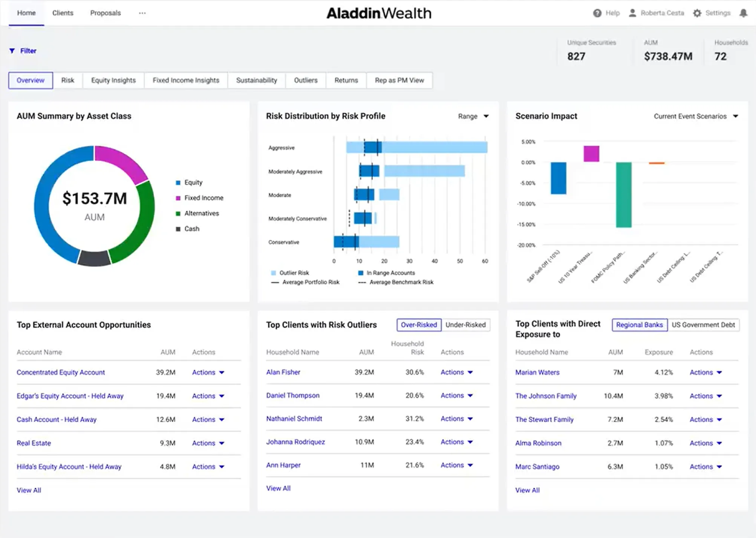Open notifications with the bell icon

(x=743, y=12)
